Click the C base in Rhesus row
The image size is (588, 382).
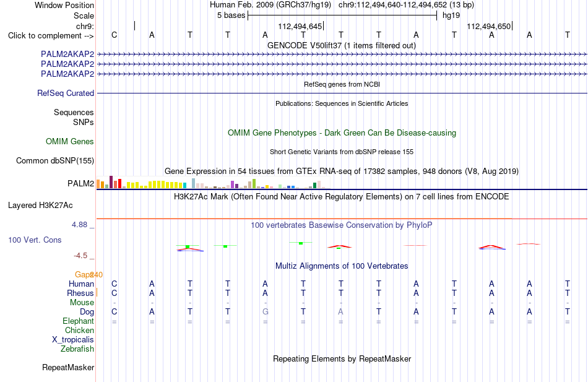coord(115,293)
